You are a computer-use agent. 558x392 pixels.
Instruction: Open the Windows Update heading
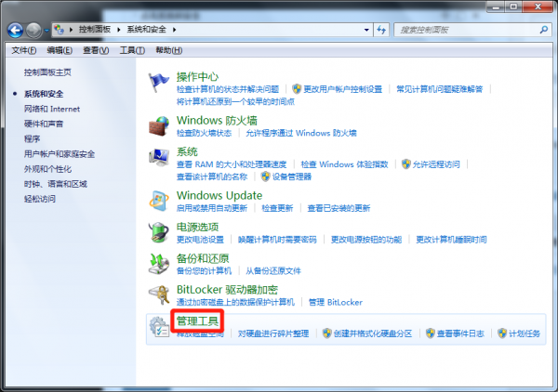pos(219,195)
